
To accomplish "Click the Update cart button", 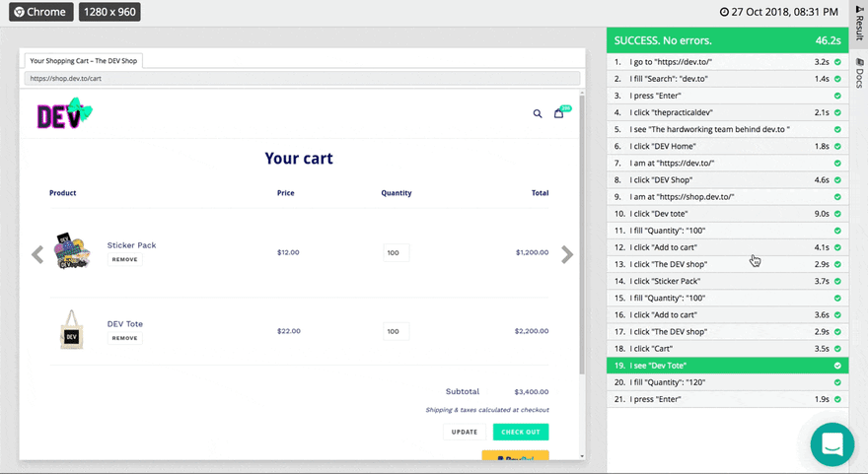I will [x=464, y=432].
